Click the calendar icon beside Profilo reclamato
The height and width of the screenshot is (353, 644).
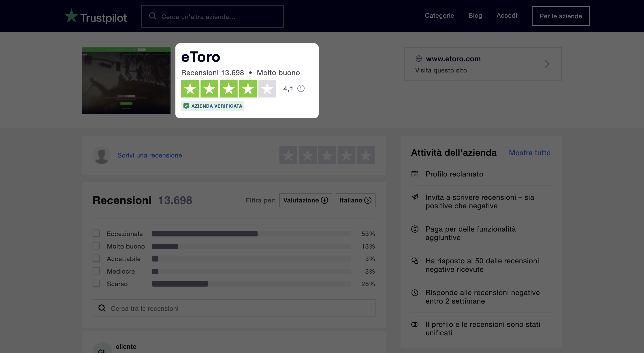tap(415, 174)
